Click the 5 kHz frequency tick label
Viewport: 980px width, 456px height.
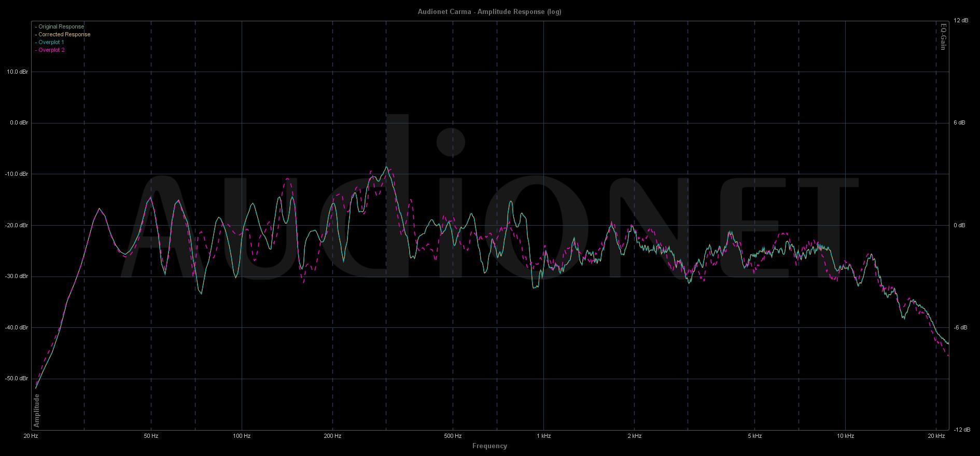point(754,436)
